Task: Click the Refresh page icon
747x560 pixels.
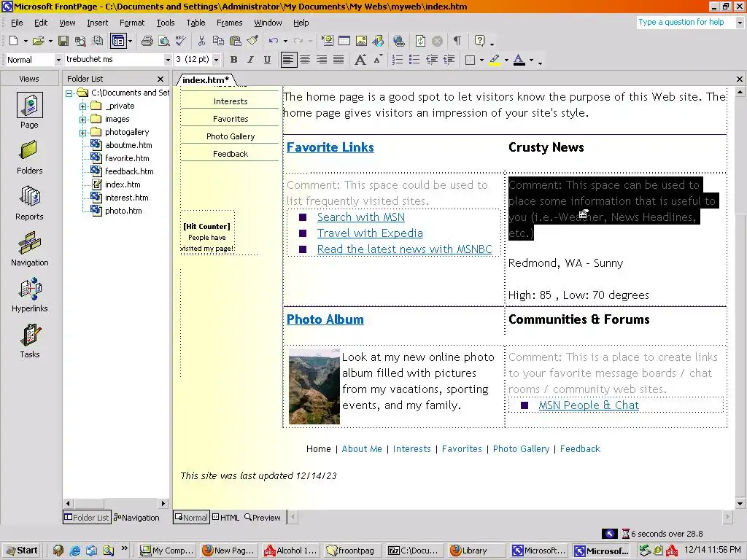Action: 420,41
